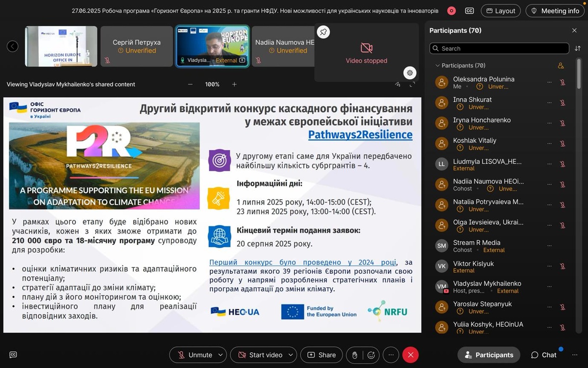
Task: Click the meeting title text in the top bar
Action: click(255, 11)
